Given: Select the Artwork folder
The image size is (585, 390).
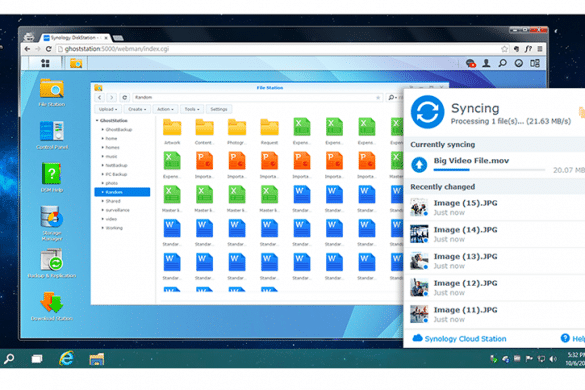Looking at the screenshot, I should [x=172, y=132].
